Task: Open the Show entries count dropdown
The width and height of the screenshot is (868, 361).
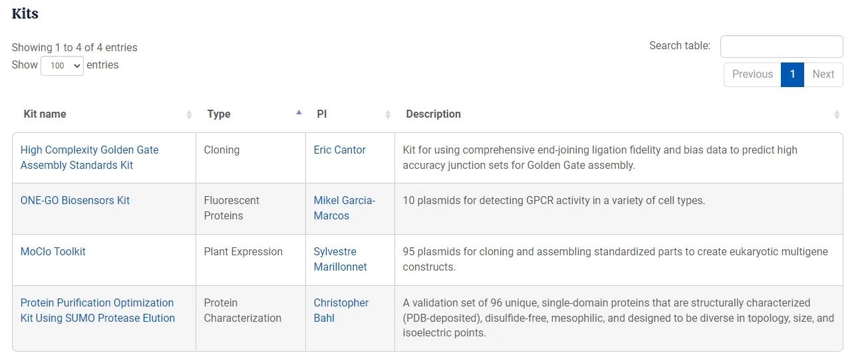Action: [x=62, y=66]
